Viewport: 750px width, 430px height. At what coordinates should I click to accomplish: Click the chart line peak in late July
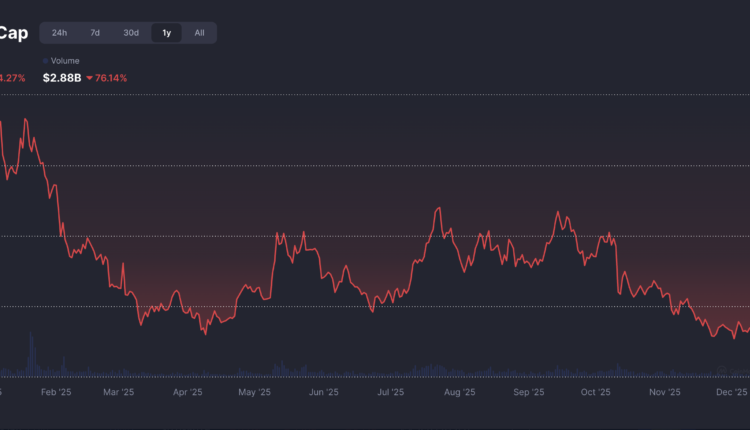[x=438, y=209]
